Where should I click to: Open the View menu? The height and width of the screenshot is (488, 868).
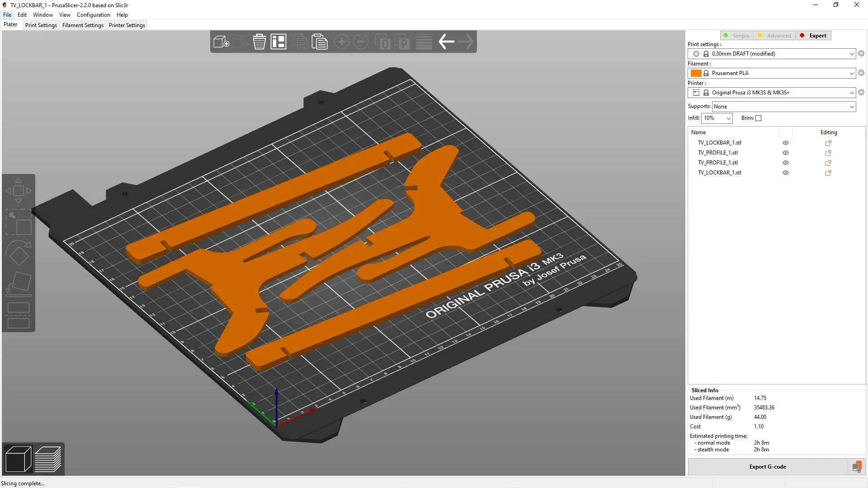(x=65, y=15)
